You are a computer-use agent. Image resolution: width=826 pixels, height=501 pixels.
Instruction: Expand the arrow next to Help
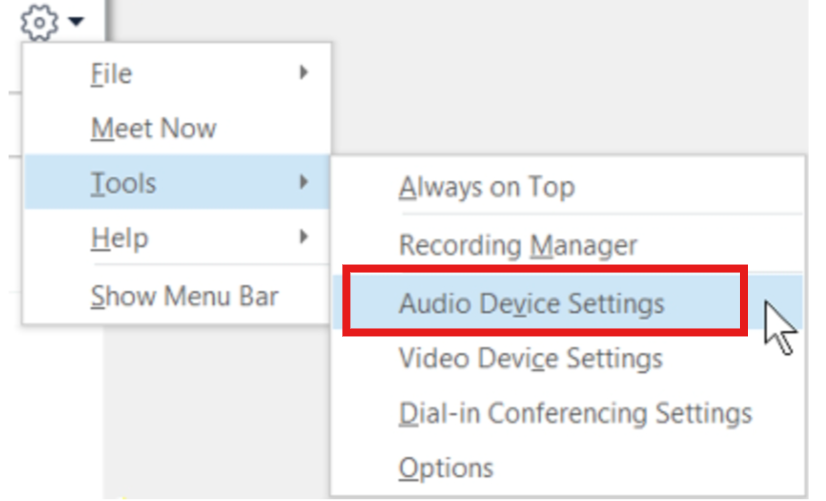(303, 237)
